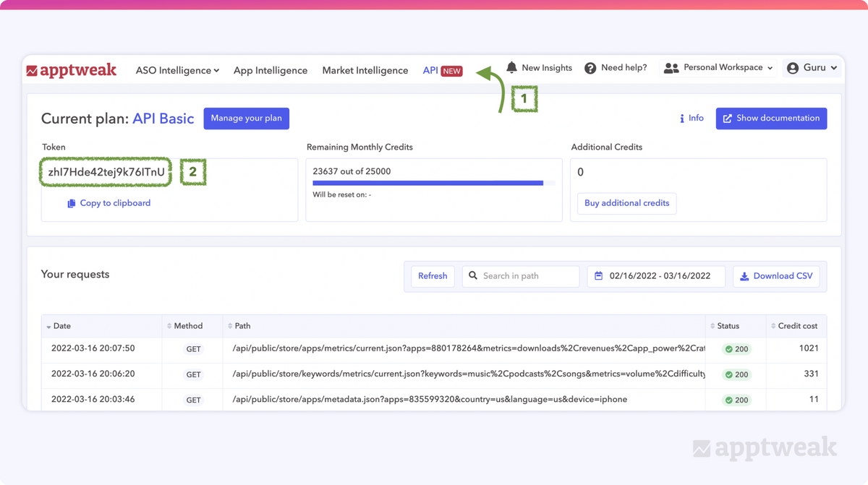Screen dimensions: 868x485
Task: Click credit cost value 11
Action: pos(814,399)
